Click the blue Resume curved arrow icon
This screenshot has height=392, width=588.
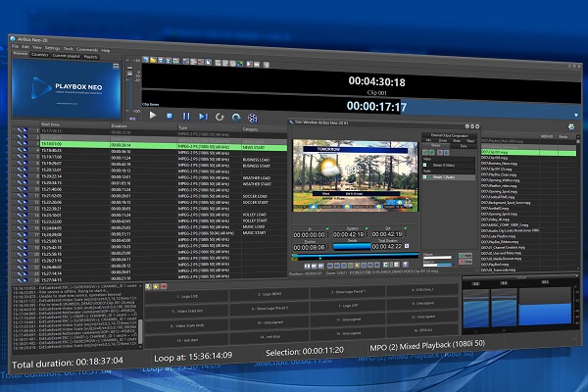(x=236, y=118)
